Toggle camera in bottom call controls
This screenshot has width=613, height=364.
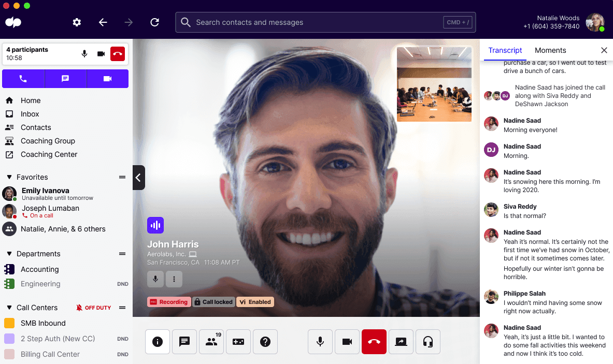point(347,342)
